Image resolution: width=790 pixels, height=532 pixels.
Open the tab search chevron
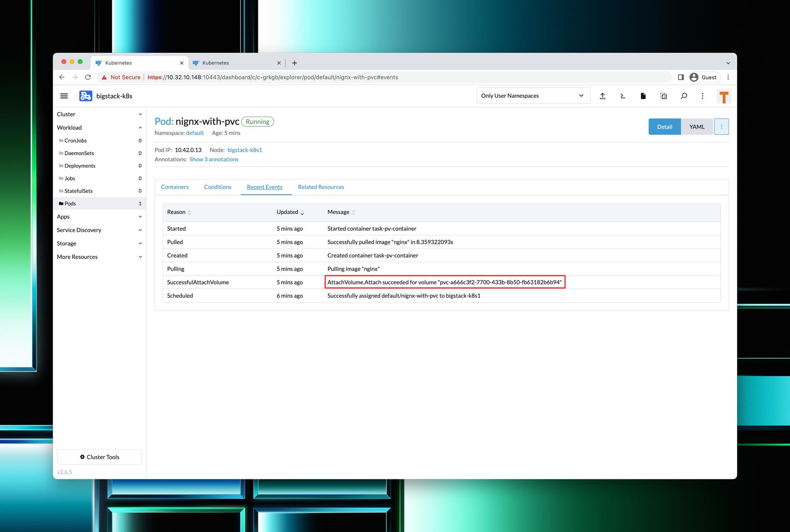[728, 63]
